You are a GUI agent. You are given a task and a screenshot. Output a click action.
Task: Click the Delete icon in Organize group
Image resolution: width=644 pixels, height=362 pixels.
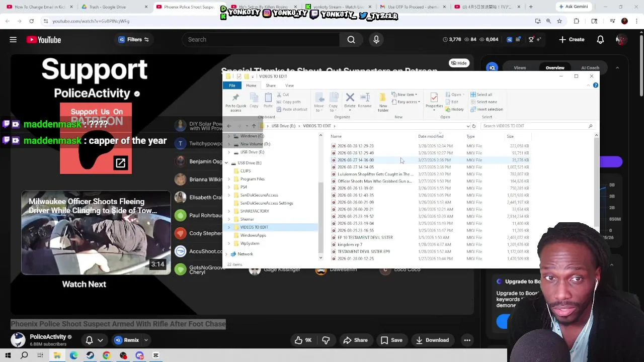click(x=350, y=100)
